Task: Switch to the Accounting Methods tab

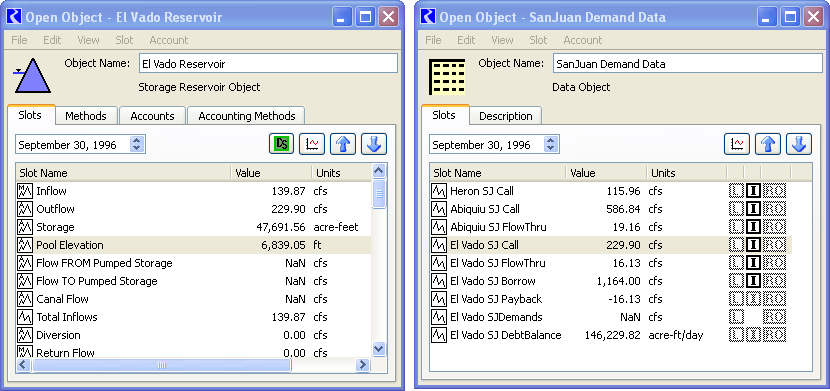Action: (247, 116)
